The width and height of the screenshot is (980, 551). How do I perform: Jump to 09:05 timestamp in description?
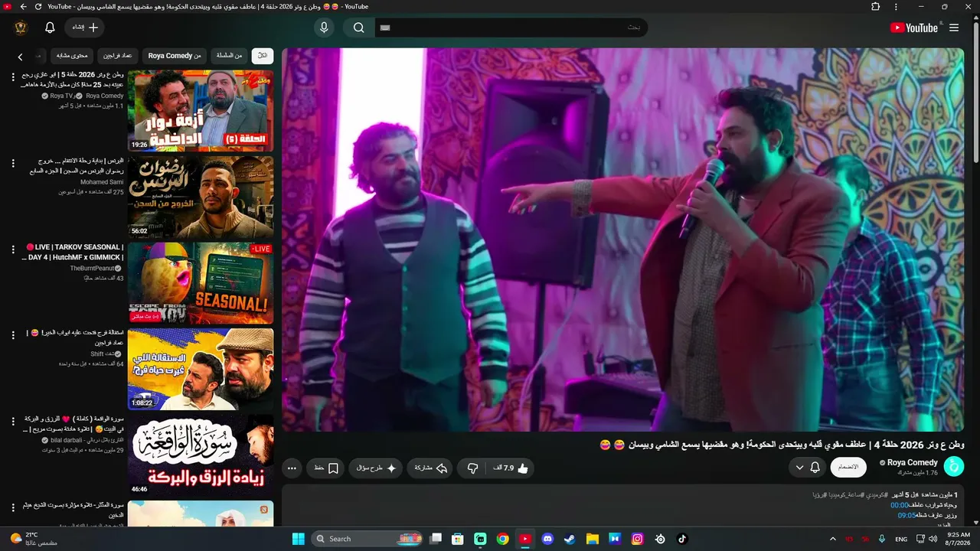pyautogui.click(x=906, y=515)
